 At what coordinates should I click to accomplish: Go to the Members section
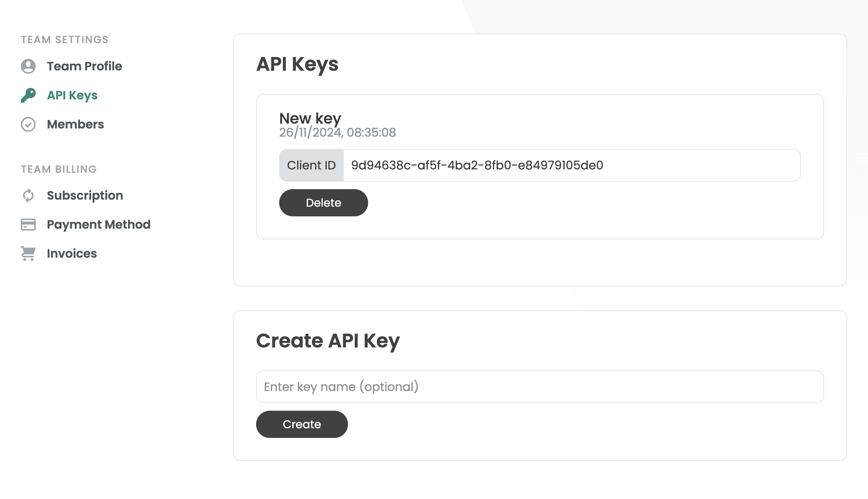[75, 124]
